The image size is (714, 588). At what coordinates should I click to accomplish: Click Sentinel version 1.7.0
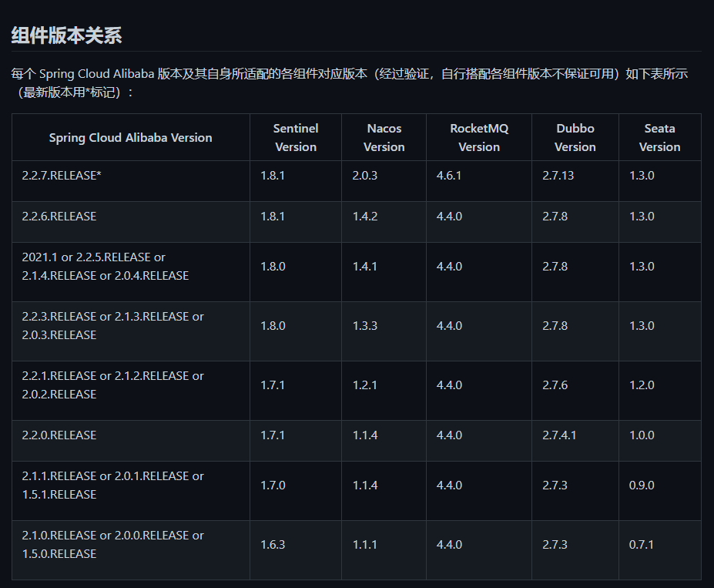click(x=273, y=485)
